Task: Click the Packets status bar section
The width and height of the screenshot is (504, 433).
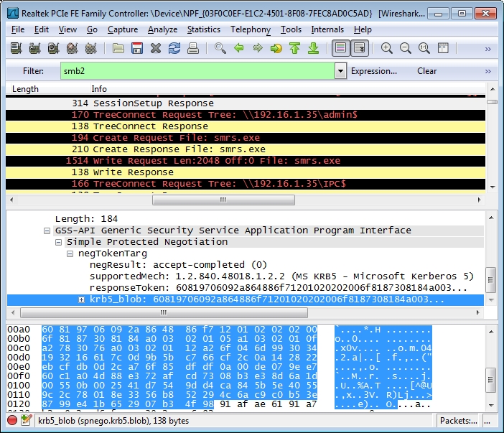Action: [x=458, y=421]
